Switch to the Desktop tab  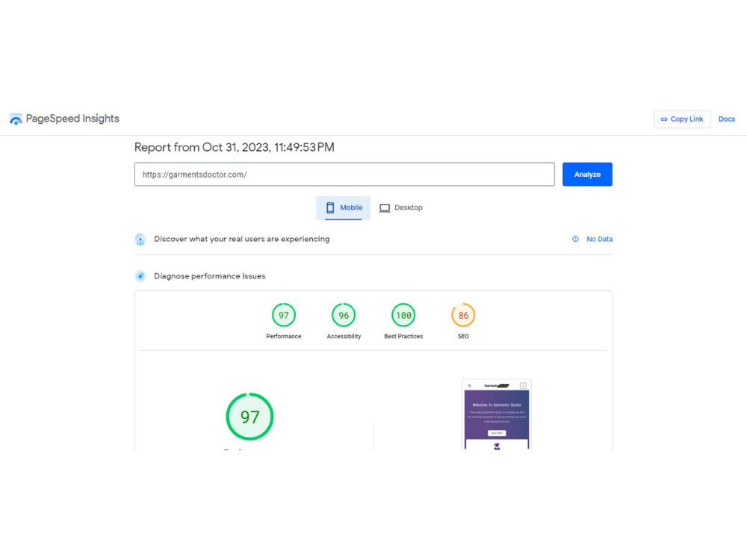(x=400, y=208)
